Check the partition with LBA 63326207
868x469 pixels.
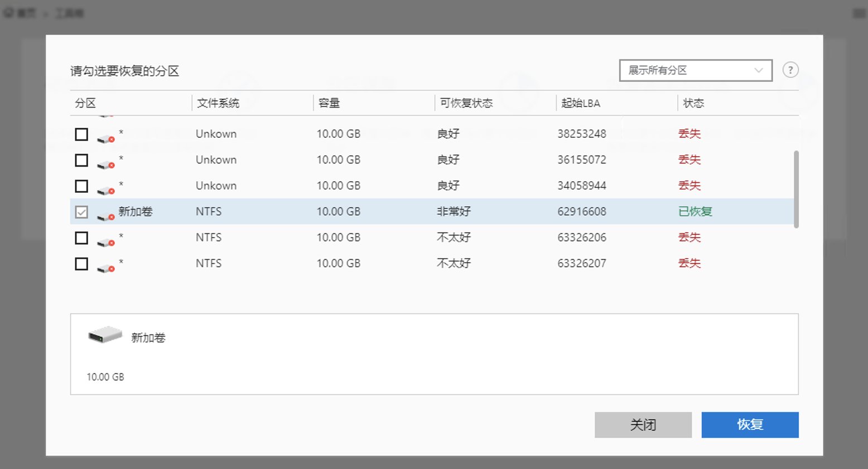81,264
